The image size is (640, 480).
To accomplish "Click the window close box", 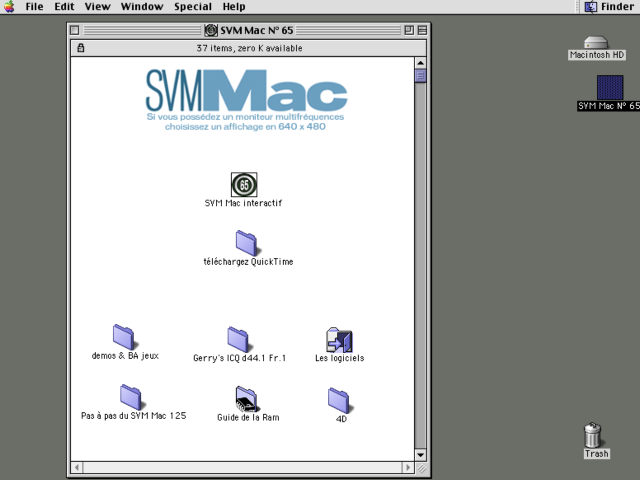I will pos(74,30).
